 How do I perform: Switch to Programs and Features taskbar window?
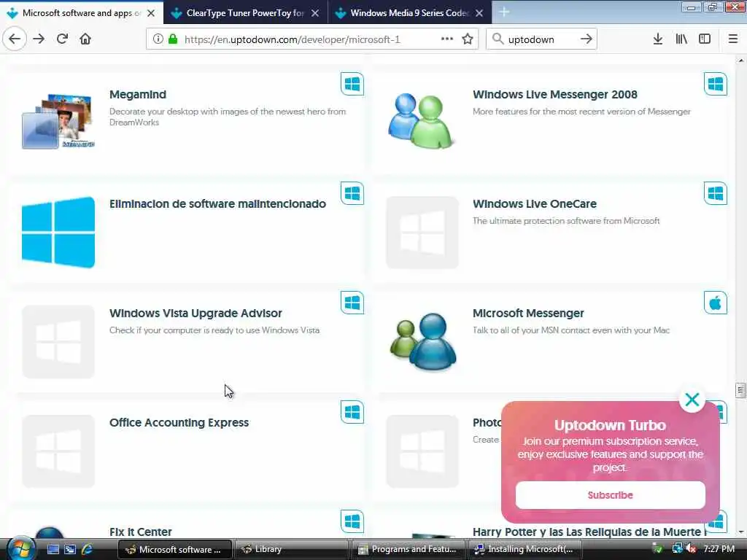tap(409, 549)
